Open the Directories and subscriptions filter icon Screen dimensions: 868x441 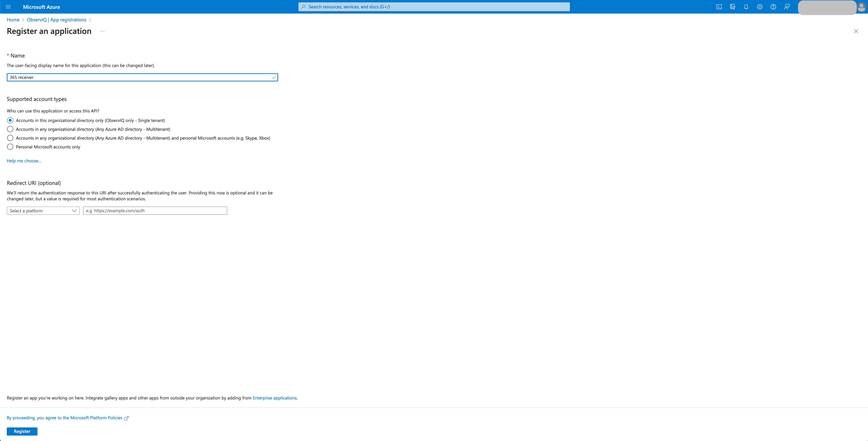(732, 7)
